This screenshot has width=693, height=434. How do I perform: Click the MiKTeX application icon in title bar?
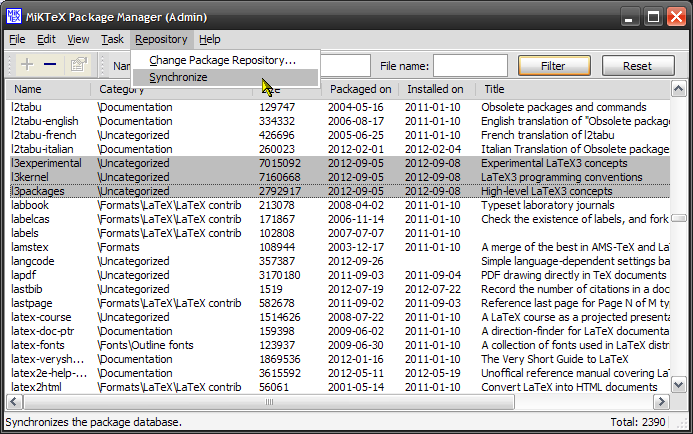point(14,17)
